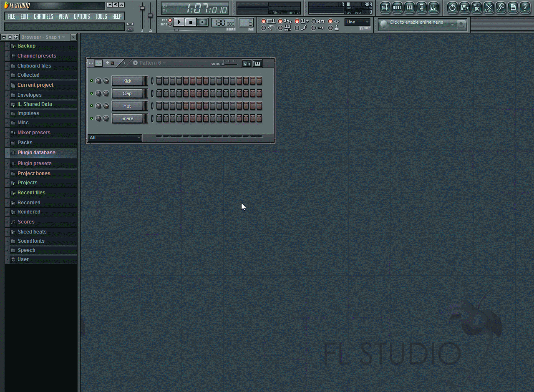Open the All channel filter dropdown
The height and width of the screenshot is (392, 534).
click(115, 138)
